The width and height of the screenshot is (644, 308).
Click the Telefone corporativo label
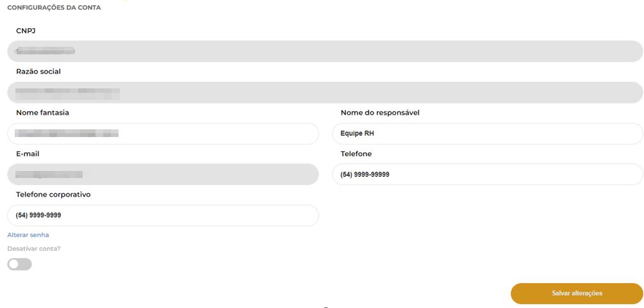click(x=53, y=195)
